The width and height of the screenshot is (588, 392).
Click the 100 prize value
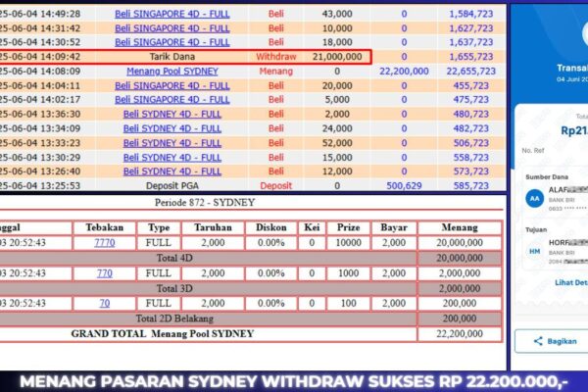[348, 303]
